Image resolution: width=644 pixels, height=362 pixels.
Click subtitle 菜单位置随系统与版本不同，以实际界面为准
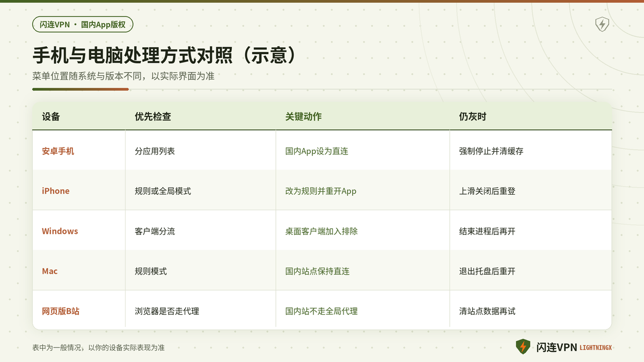coord(123,76)
